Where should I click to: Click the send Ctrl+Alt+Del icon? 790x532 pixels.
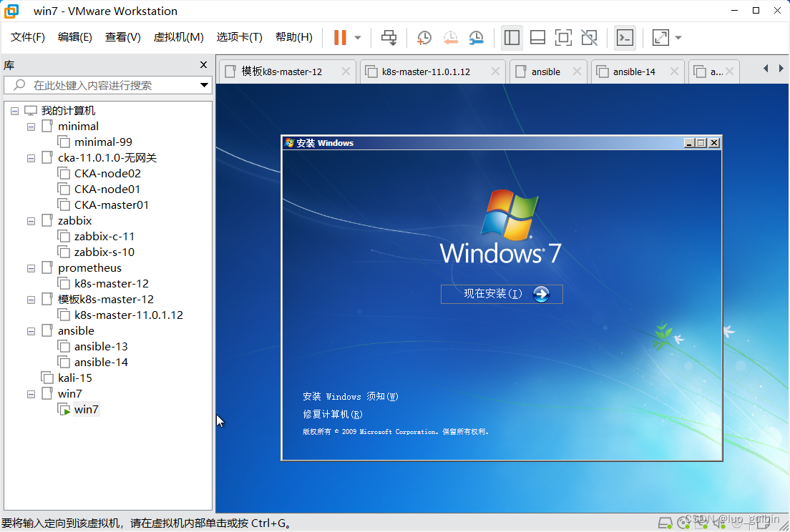point(389,37)
